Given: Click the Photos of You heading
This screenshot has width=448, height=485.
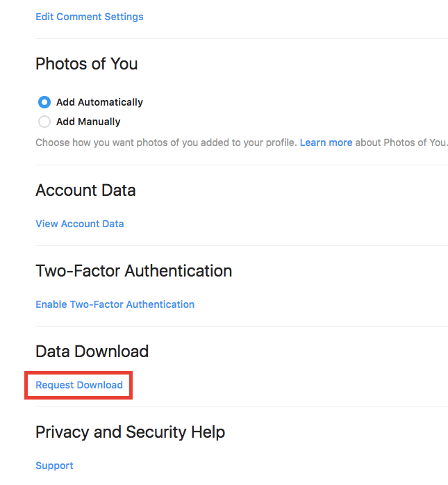Looking at the screenshot, I should (86, 64).
